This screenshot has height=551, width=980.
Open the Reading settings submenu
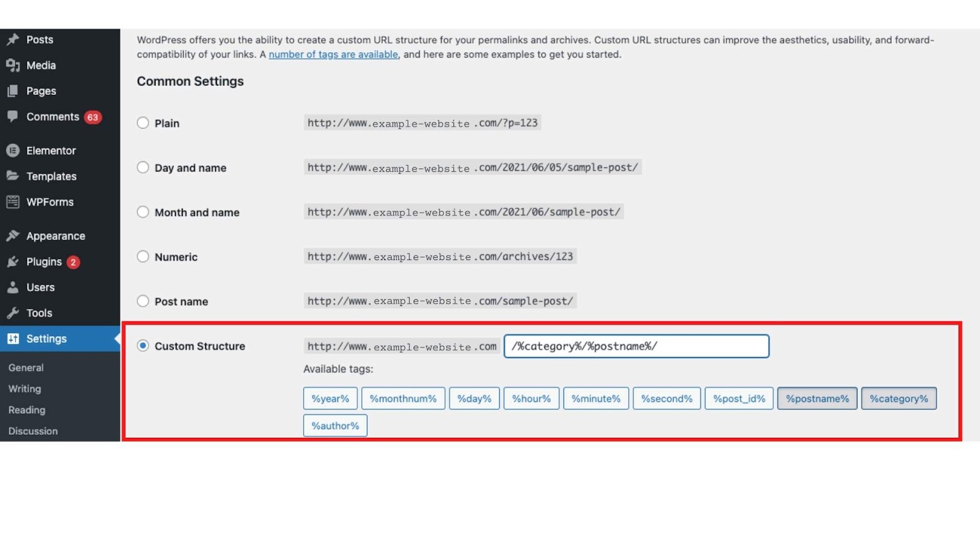(27, 410)
